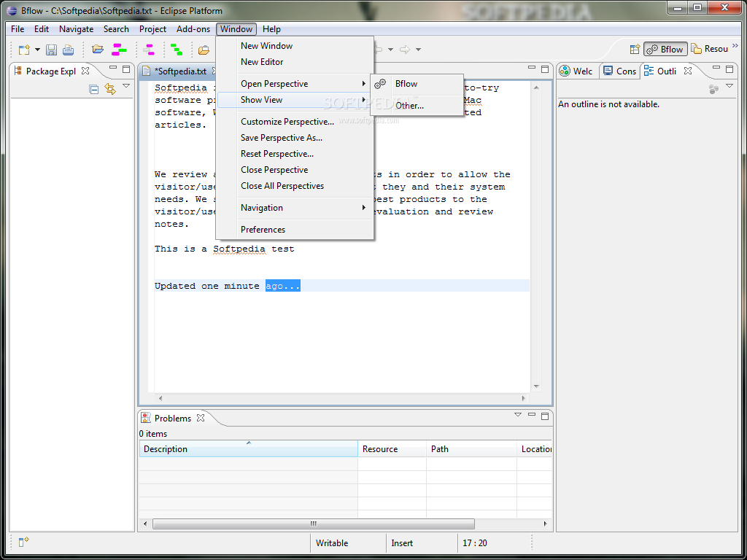Click the blue open-folder toolbar icon

point(98,49)
